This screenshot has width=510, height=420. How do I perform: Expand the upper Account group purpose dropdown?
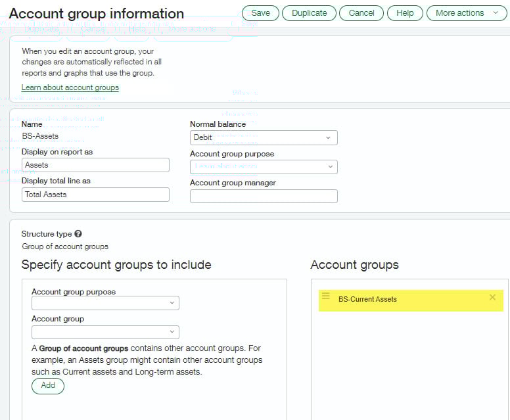click(263, 167)
